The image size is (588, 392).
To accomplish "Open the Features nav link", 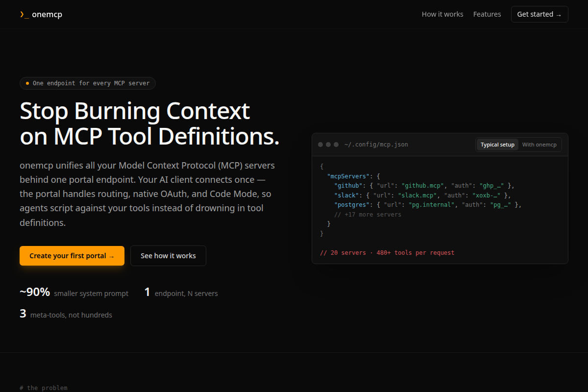I will pos(487,14).
